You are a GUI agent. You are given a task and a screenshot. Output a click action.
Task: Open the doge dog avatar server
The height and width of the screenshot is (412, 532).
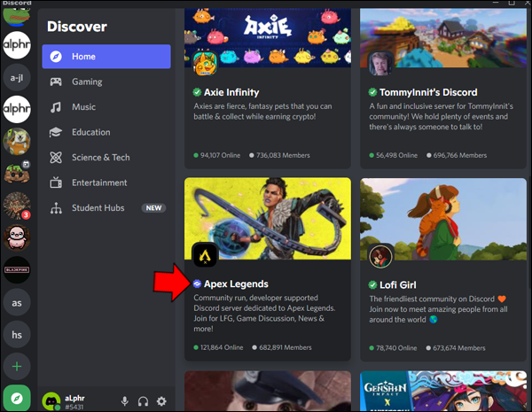point(17,142)
